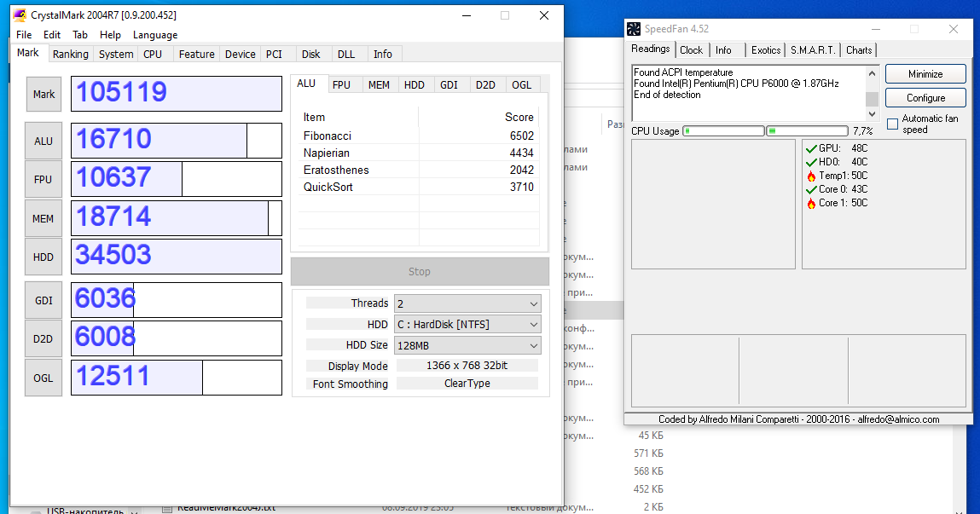Click the ALU score bar showing 16710
The width and height of the screenshot is (980, 514).
(177, 141)
